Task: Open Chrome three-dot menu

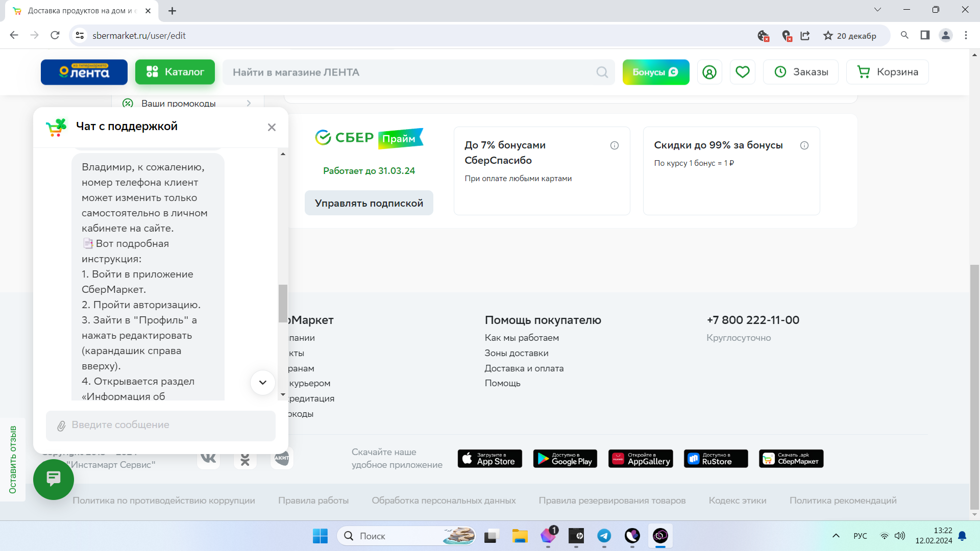Action: coord(966,35)
